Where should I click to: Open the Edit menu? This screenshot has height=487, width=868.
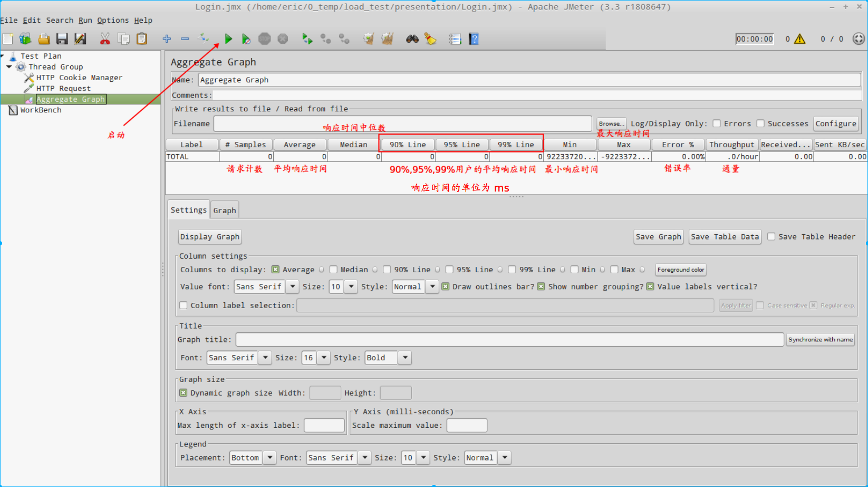point(32,20)
